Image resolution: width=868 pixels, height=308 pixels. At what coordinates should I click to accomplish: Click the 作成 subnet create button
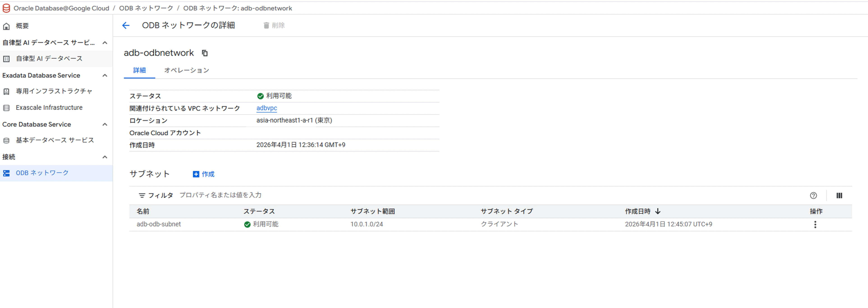204,174
